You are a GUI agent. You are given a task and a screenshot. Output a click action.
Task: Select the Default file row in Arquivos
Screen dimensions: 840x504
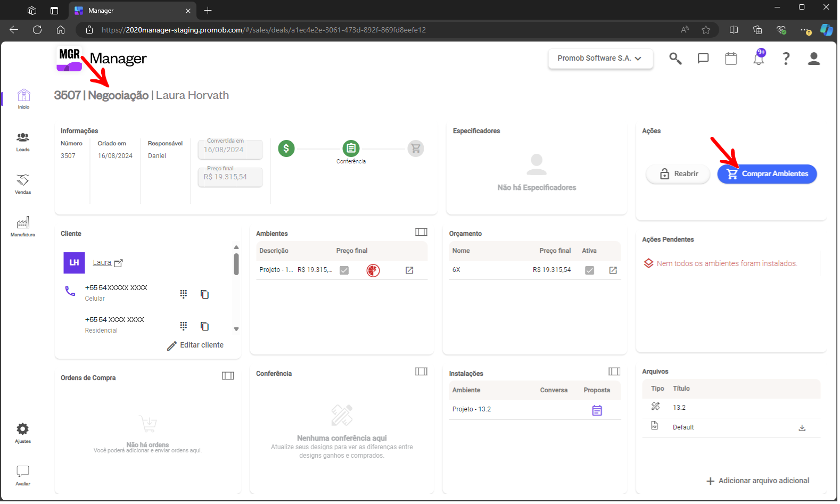pyautogui.click(x=731, y=427)
